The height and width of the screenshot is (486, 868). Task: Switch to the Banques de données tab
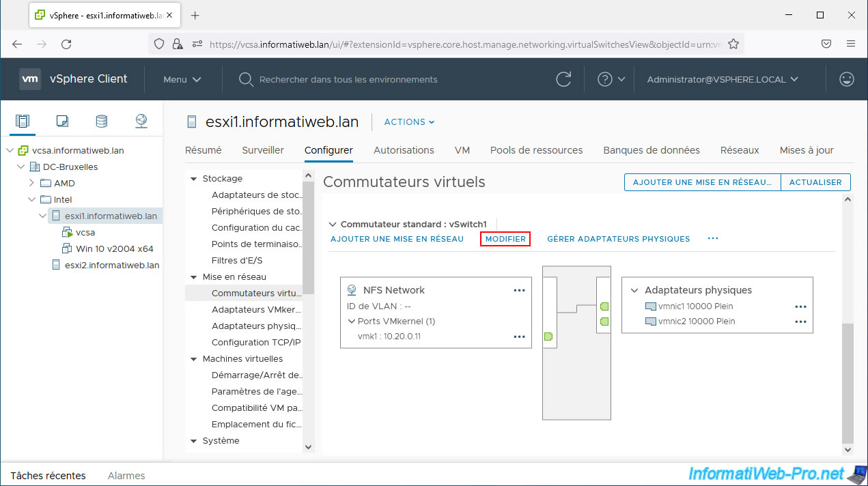[652, 150]
